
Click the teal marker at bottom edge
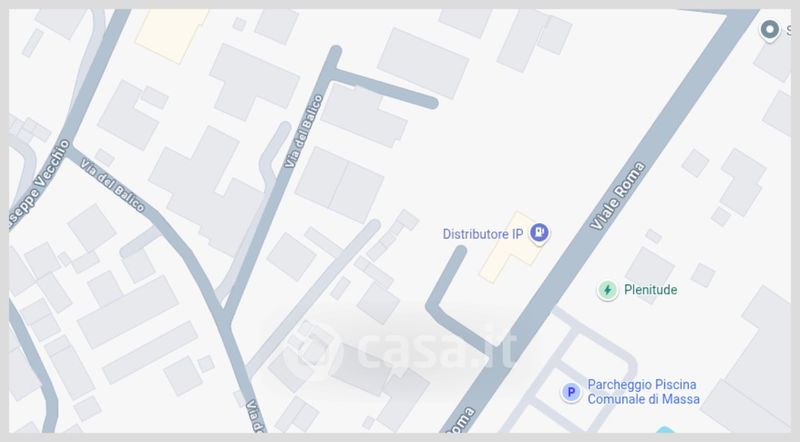(x=664, y=430)
